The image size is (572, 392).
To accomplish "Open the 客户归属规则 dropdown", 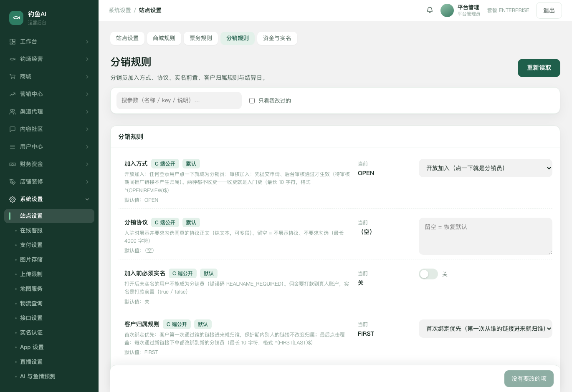I will pos(486,329).
